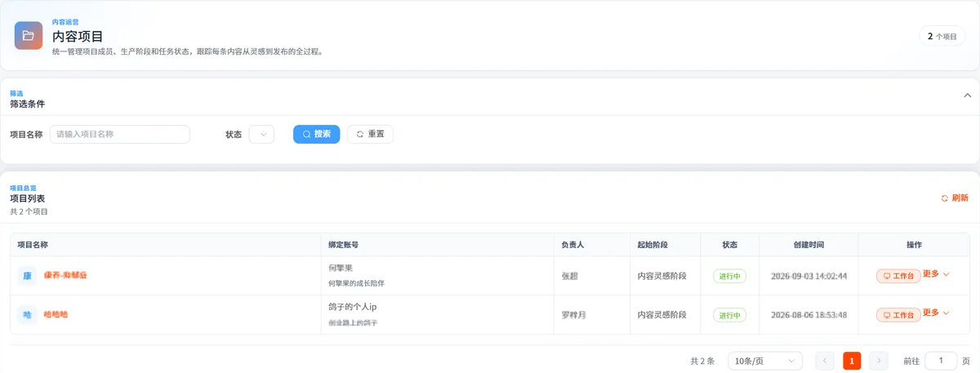This screenshot has height=373, width=980.
Task: Open the project named 哈哈哈
Action: pos(56,314)
